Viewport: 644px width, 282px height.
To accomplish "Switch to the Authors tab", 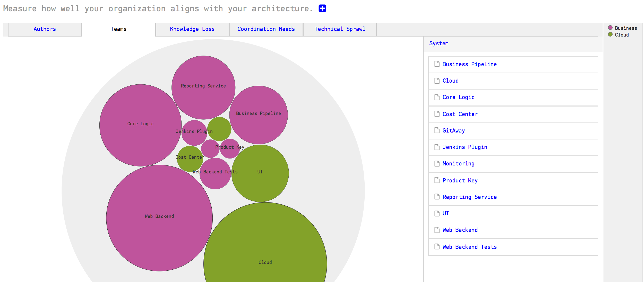I will tap(45, 29).
